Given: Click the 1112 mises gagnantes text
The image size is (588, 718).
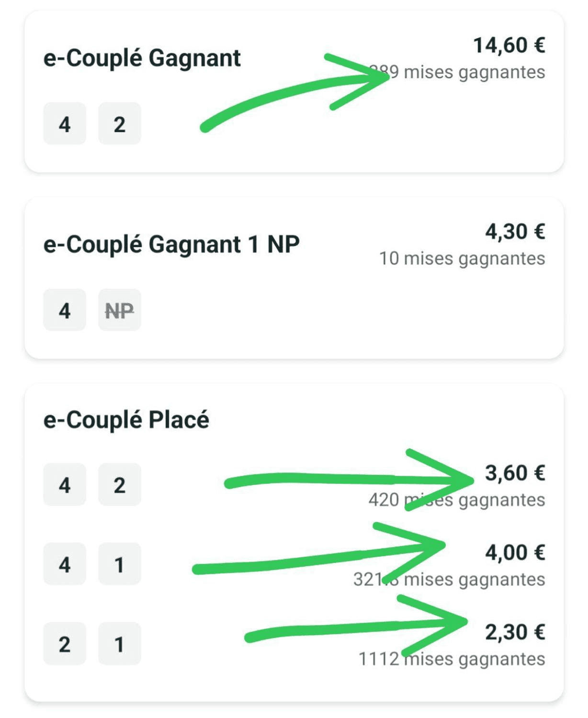Looking at the screenshot, I should pos(452,659).
